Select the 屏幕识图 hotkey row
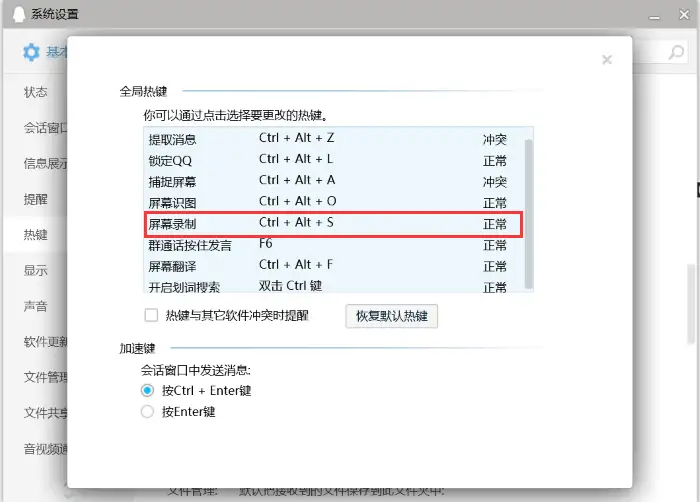Image resolution: width=700 pixels, height=502 pixels. click(333, 202)
